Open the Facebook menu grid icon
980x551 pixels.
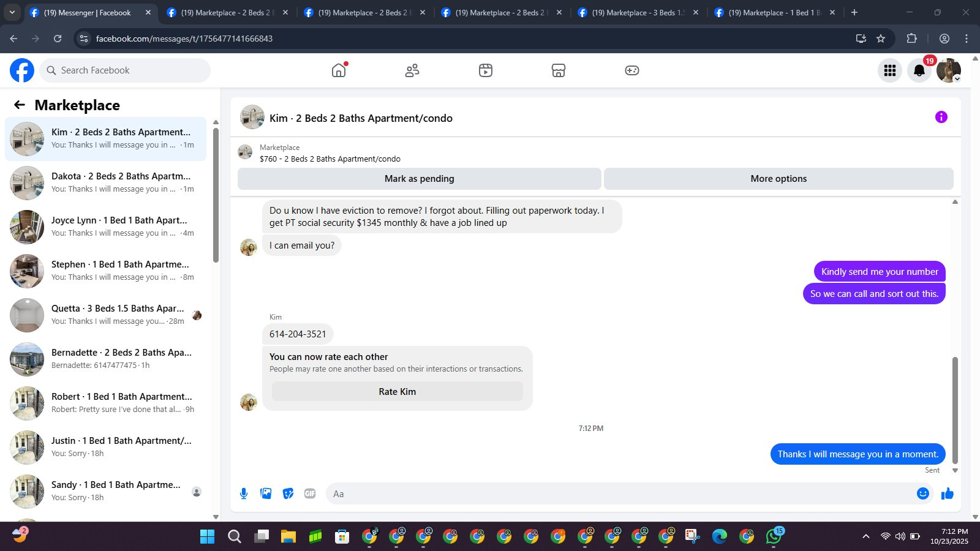890,70
